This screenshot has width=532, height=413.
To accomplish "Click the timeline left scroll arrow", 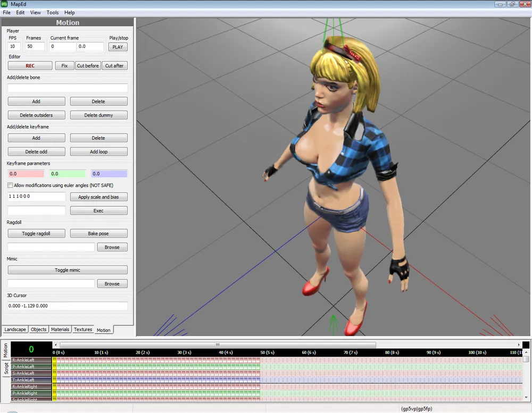I will [56, 345].
